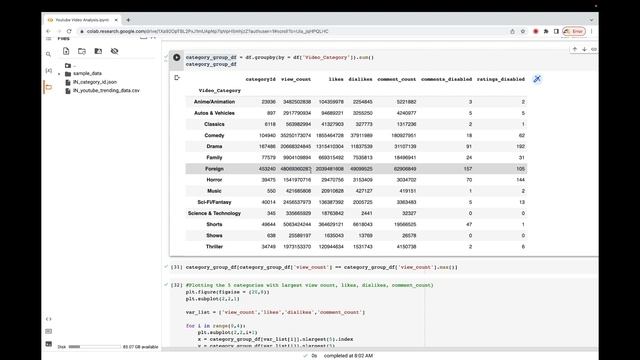Close the Youtube Video Analysis tab
The image size is (640, 360).
point(116,20)
